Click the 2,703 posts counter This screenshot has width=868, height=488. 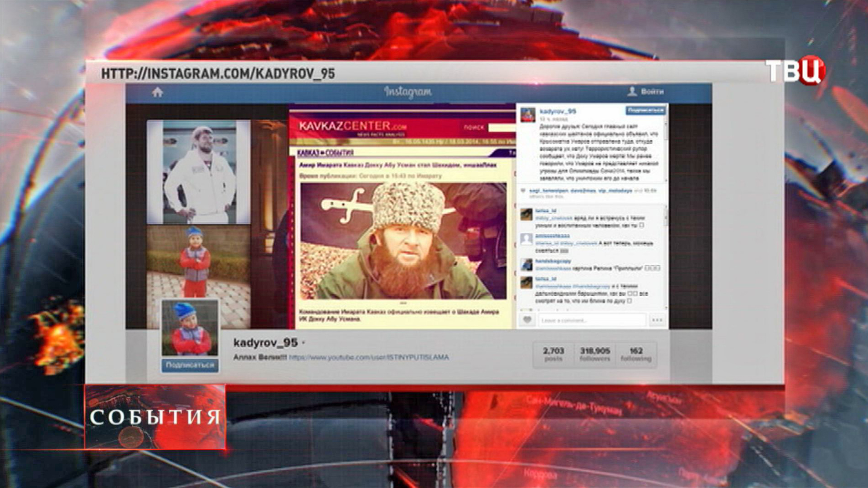[553, 354]
